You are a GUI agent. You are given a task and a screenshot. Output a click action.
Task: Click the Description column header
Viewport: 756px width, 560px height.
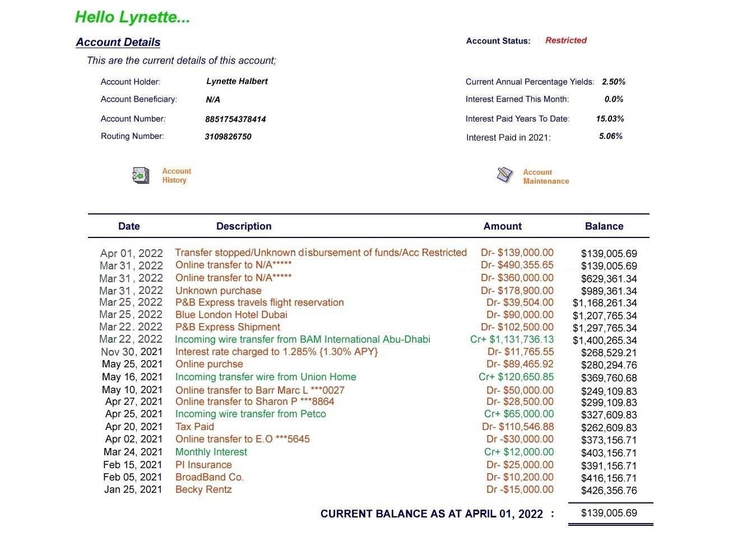(244, 226)
